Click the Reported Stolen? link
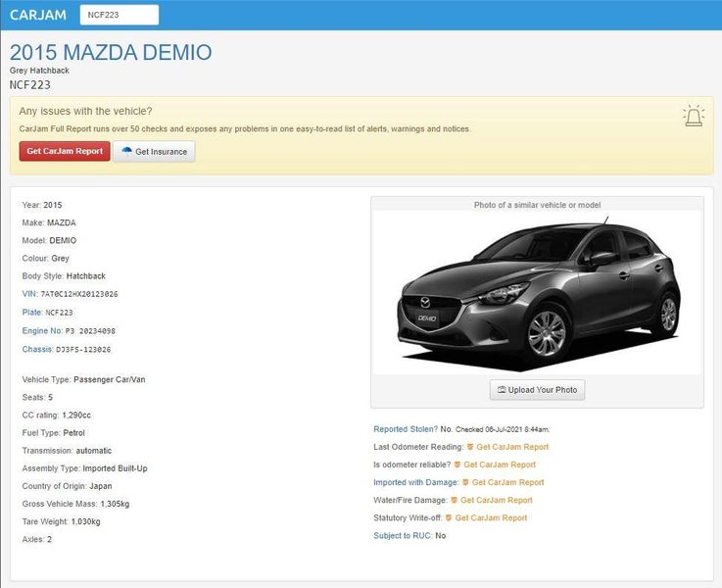Viewport: 722px width, 588px height. pos(405,429)
